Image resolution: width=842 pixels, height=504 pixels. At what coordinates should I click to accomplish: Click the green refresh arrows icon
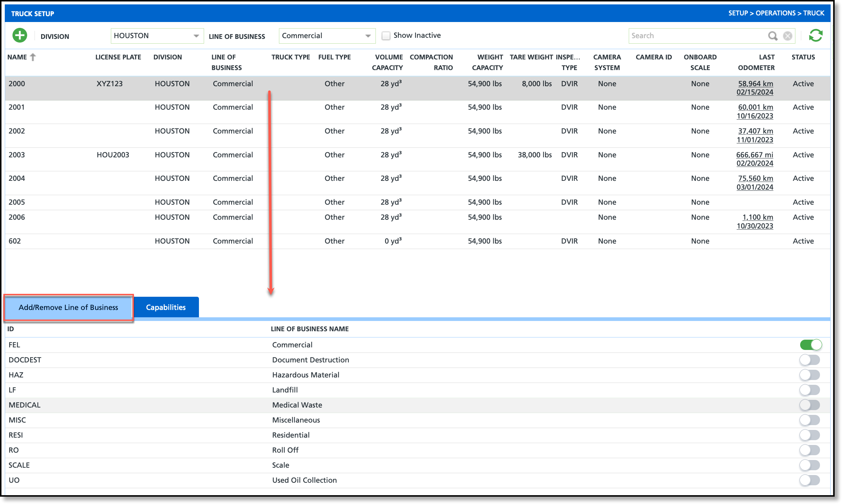tap(816, 36)
